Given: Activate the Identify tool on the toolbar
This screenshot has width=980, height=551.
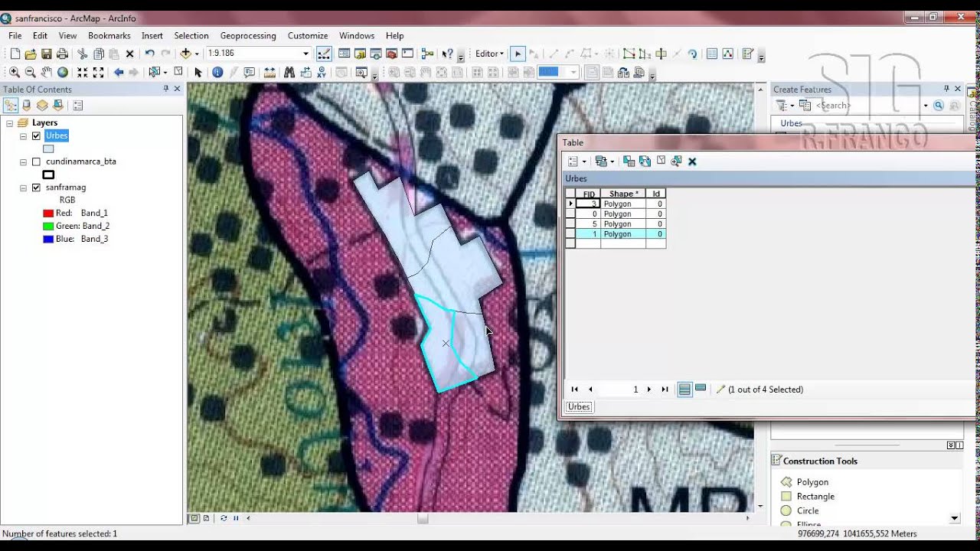Looking at the screenshot, I should (x=217, y=72).
